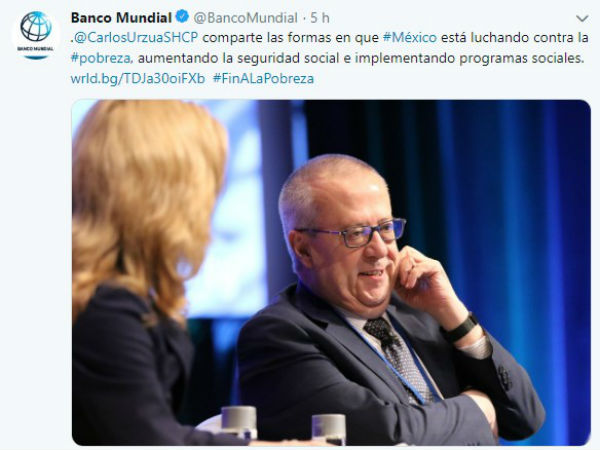The height and width of the screenshot is (450, 600).
Task: Click the tweet text body
Action: [x=329, y=58]
